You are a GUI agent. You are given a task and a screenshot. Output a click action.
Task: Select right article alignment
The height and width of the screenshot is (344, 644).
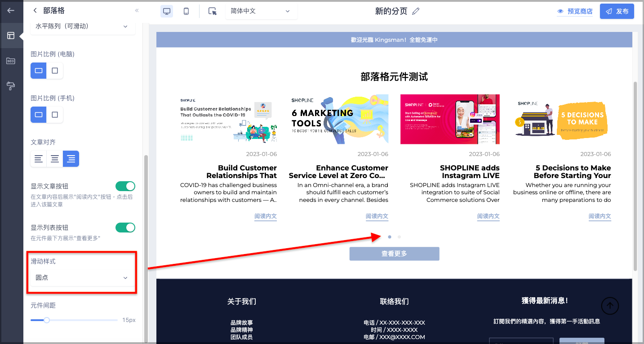[x=71, y=159]
